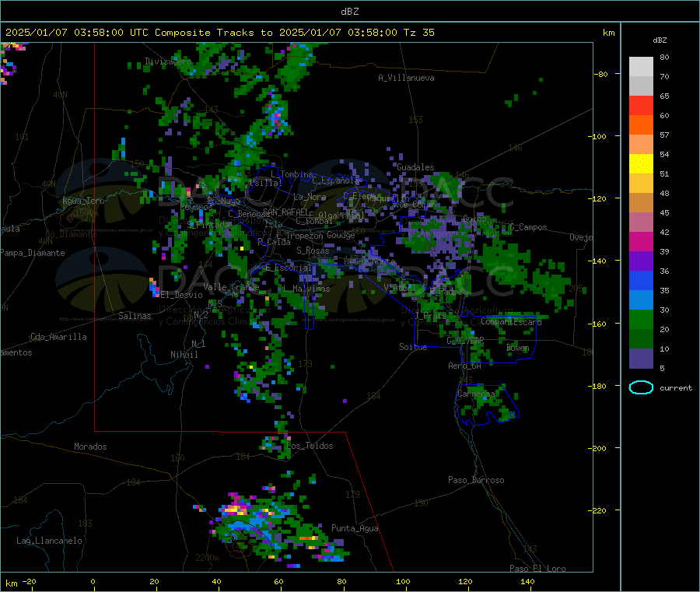Click the blue 35 dBZ legend swatch
This screenshot has width=700, height=592.
coord(641,280)
